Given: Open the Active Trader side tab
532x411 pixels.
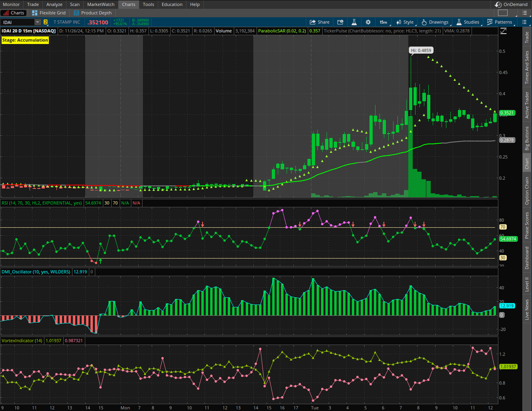Looking at the screenshot, I should click(527, 105).
